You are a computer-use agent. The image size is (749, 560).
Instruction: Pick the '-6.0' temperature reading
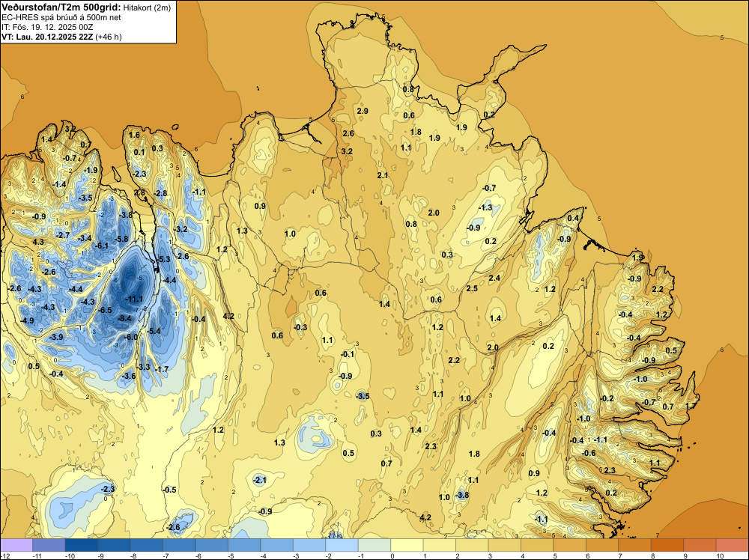click(x=131, y=337)
